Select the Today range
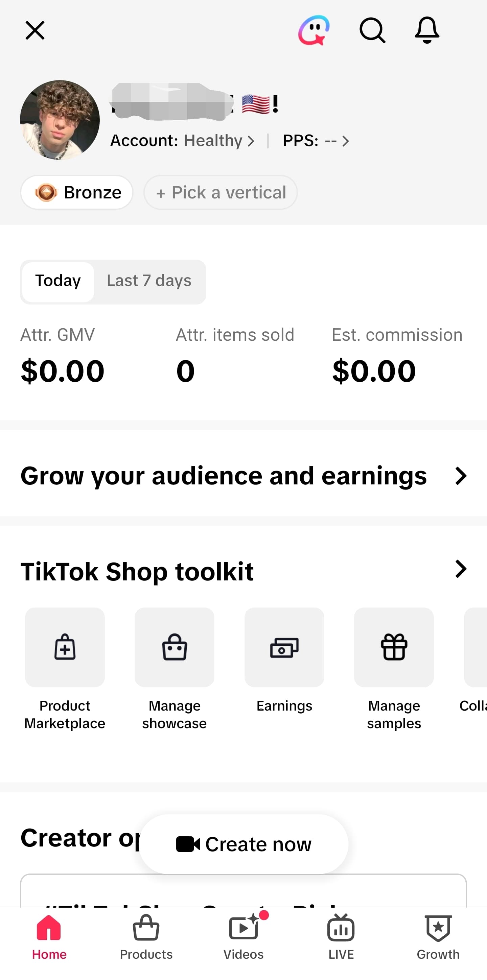The image size is (487, 980). [x=58, y=282]
